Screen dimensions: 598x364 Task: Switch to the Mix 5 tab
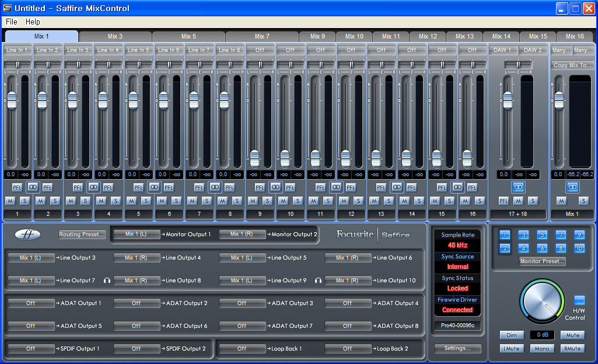tap(188, 37)
